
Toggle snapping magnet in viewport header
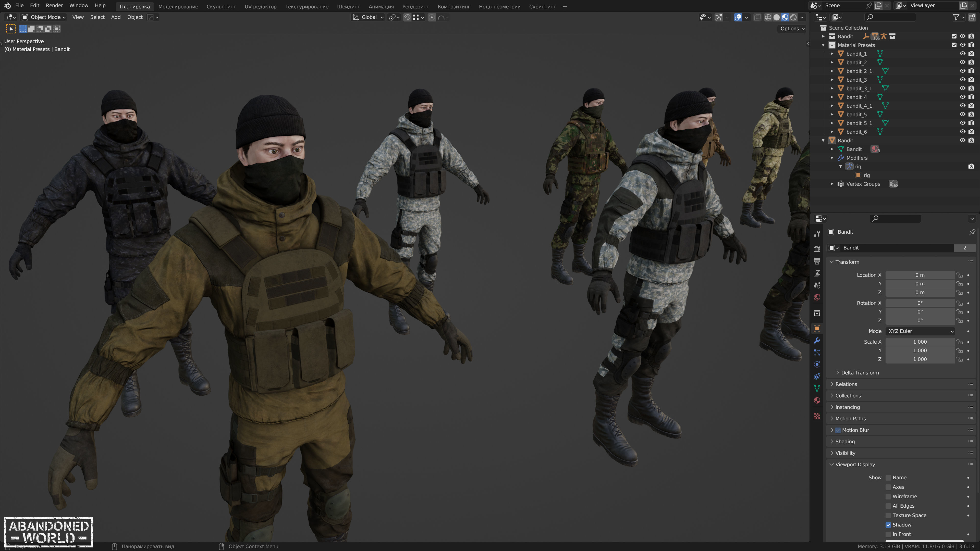click(407, 18)
